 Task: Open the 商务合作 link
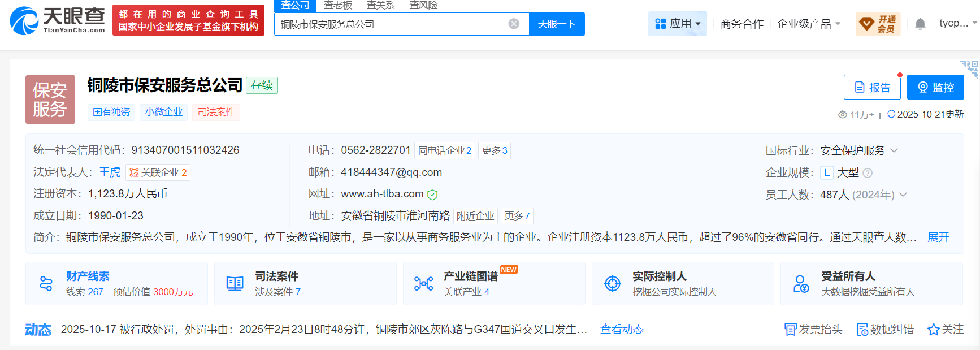pyautogui.click(x=741, y=24)
